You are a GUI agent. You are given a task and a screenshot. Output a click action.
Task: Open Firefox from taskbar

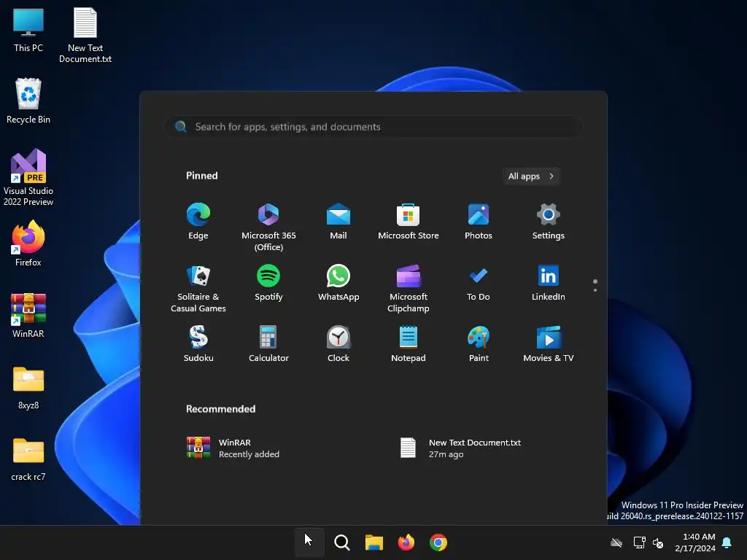[x=406, y=542]
